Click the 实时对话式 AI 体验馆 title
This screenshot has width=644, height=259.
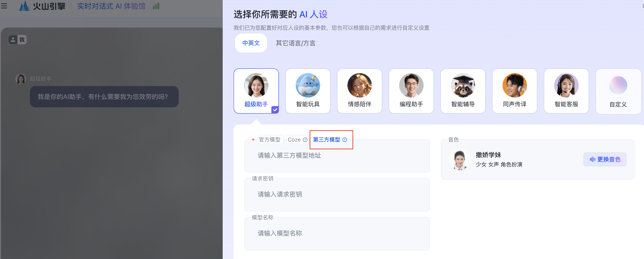[111, 6]
